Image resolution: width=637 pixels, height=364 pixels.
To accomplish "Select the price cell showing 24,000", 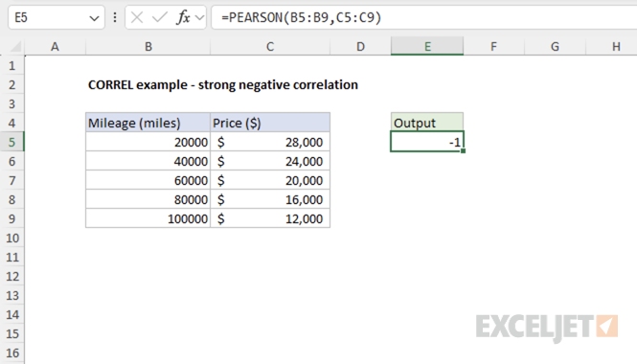I will 270,161.
